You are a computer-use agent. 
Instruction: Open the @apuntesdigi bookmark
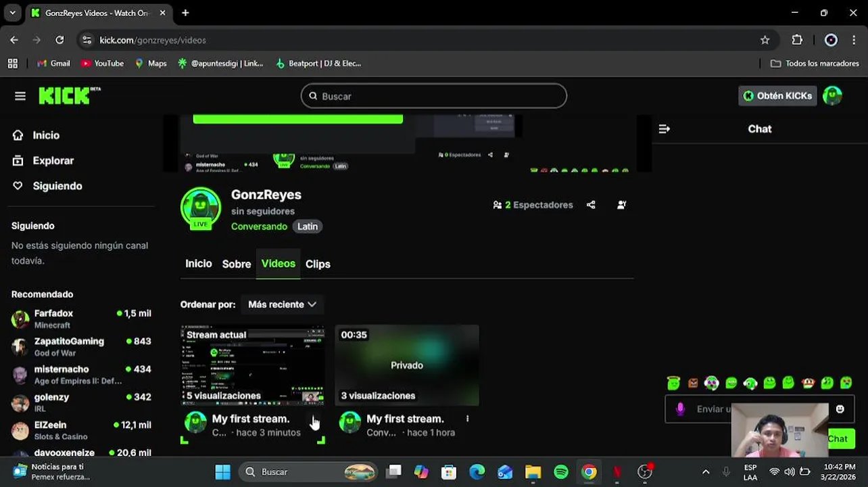220,64
